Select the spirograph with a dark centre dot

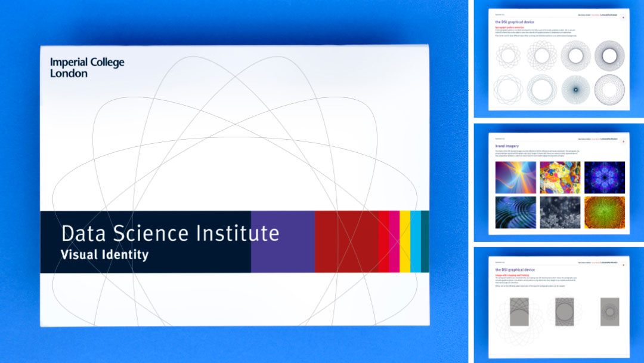tap(576, 90)
